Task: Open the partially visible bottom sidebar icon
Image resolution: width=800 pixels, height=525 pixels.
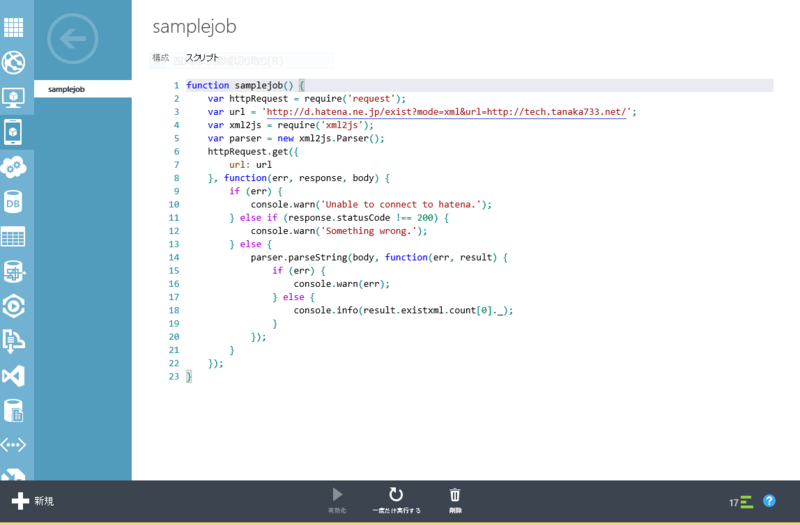Action: coord(13,475)
